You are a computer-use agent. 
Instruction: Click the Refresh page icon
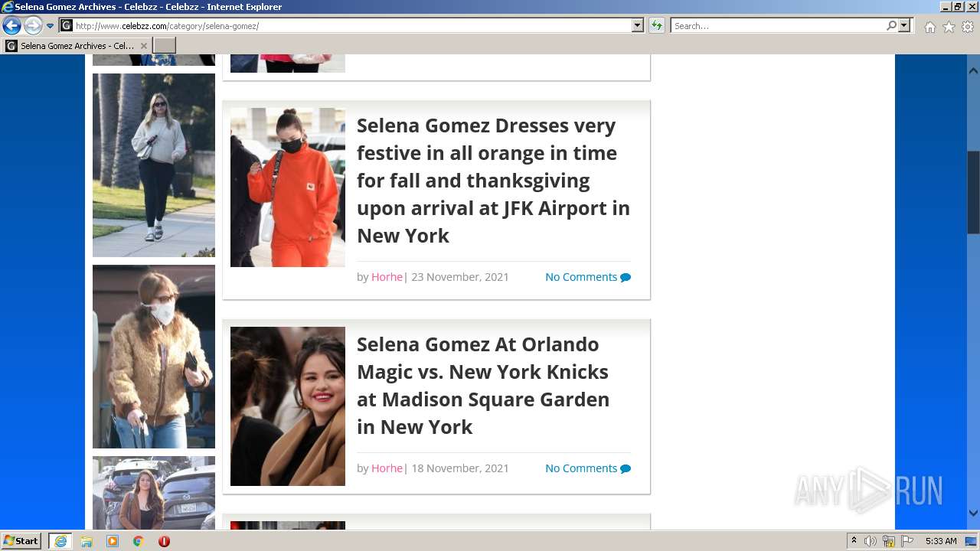[657, 26]
